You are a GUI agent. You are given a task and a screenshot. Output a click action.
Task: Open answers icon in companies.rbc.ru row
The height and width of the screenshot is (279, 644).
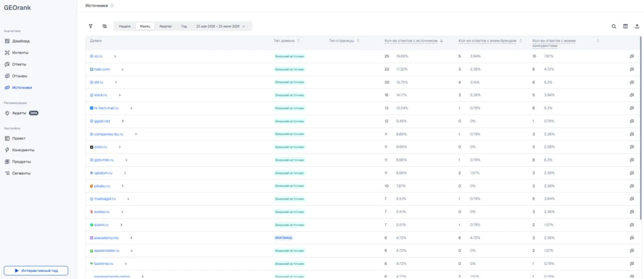coord(631,134)
